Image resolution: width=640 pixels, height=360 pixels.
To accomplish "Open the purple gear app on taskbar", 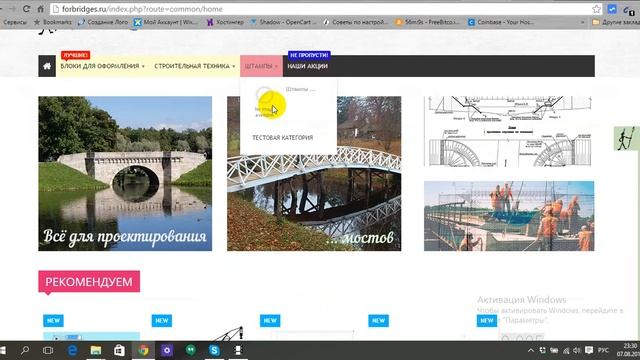I will coord(167,350).
